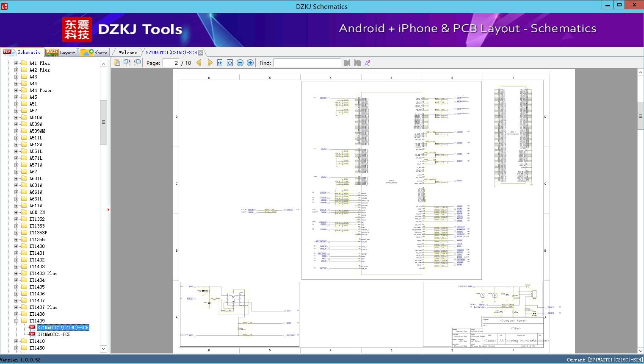This screenshot has height=364, width=644.
Task: Collapse the IT1409 folder
Action: (16, 321)
